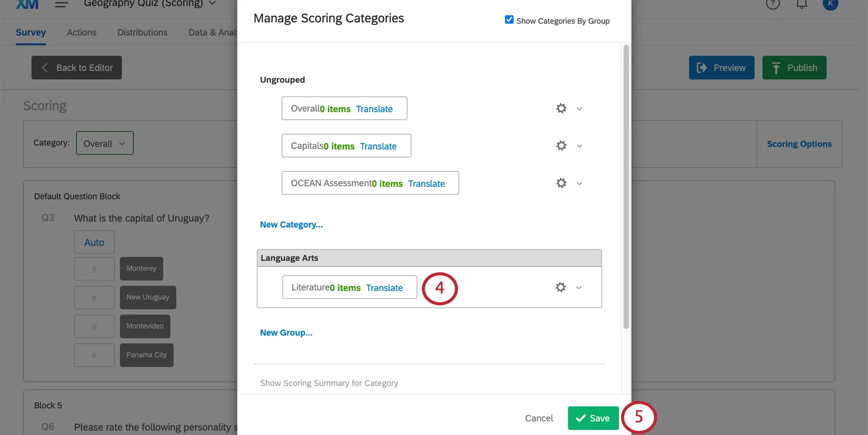The width and height of the screenshot is (868, 435).
Task: Expand chevron beside Literature gear
Action: (579, 287)
